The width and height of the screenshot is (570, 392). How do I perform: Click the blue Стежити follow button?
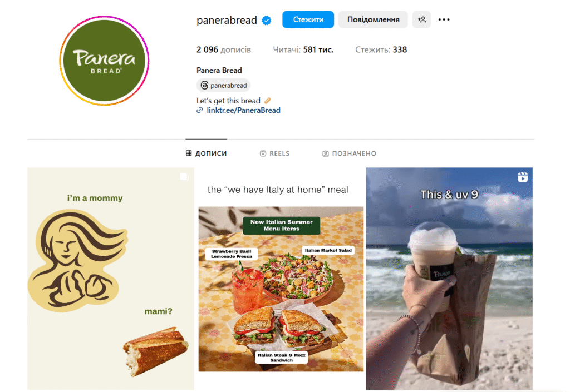(308, 19)
